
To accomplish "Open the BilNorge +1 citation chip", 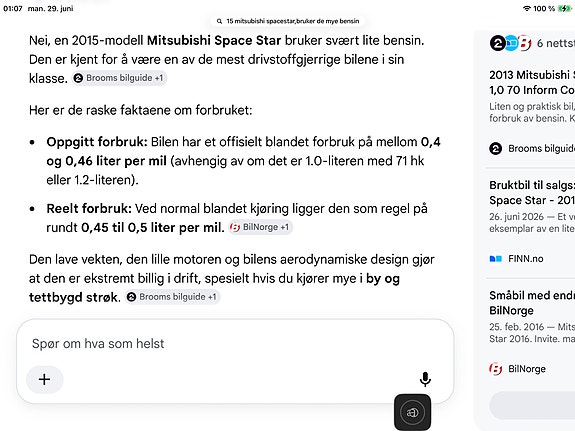I will [260, 227].
